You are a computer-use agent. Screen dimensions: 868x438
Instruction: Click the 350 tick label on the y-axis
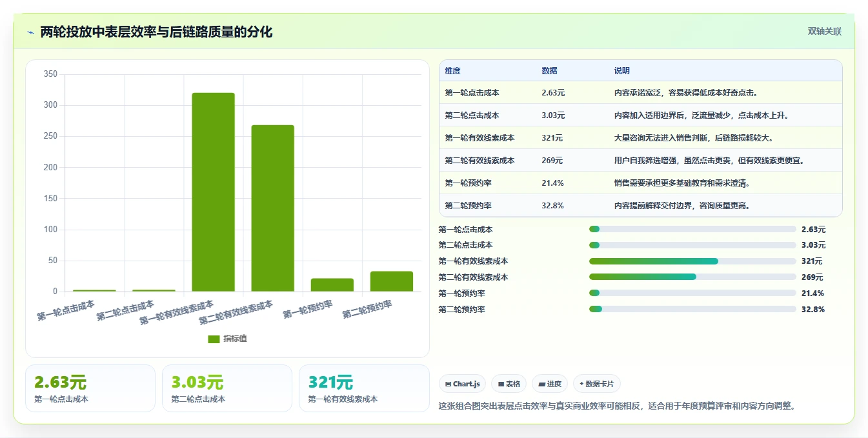click(50, 74)
